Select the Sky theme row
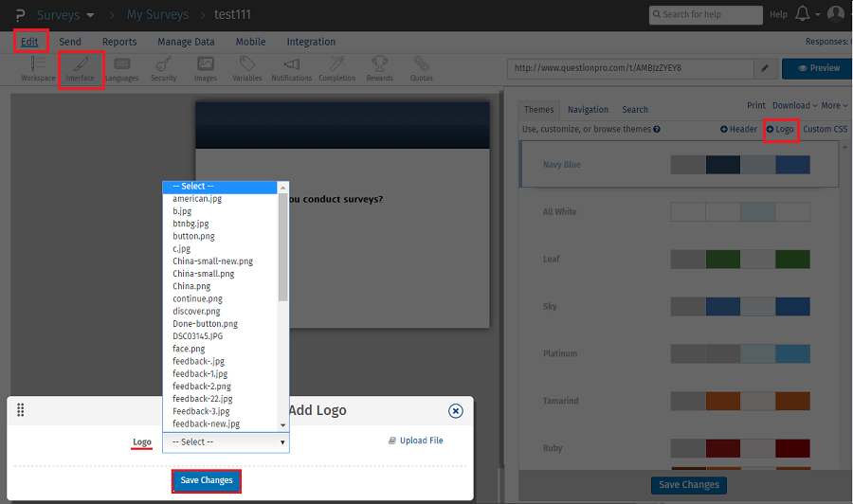The height and width of the screenshot is (504, 853). [x=679, y=307]
